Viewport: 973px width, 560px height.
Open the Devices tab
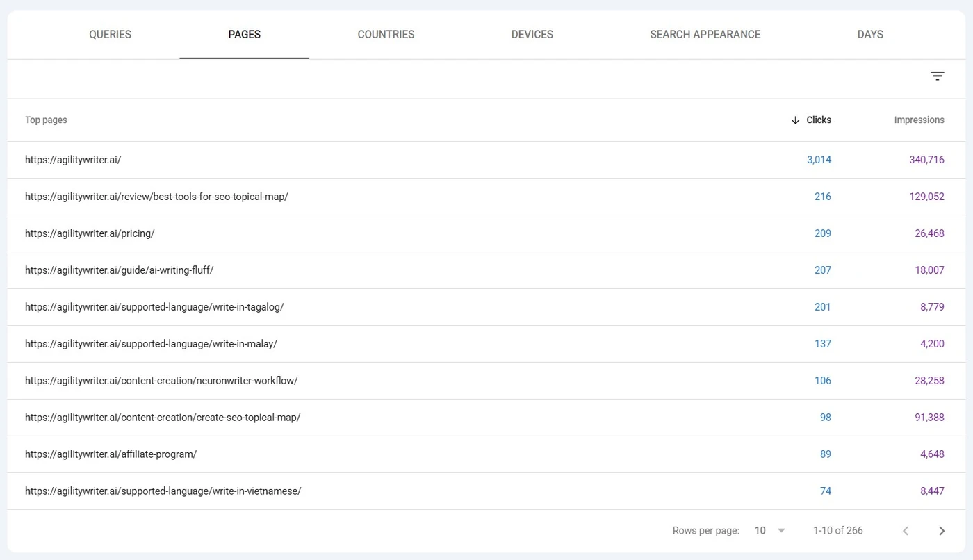(532, 35)
